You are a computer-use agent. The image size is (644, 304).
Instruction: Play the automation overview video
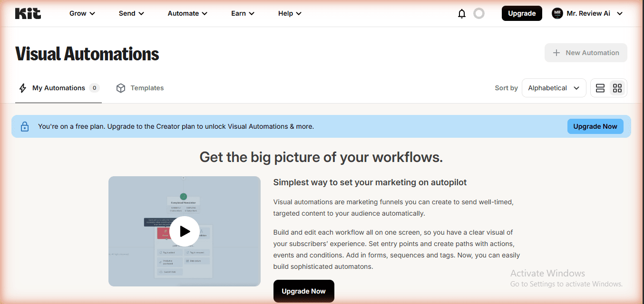click(x=185, y=231)
